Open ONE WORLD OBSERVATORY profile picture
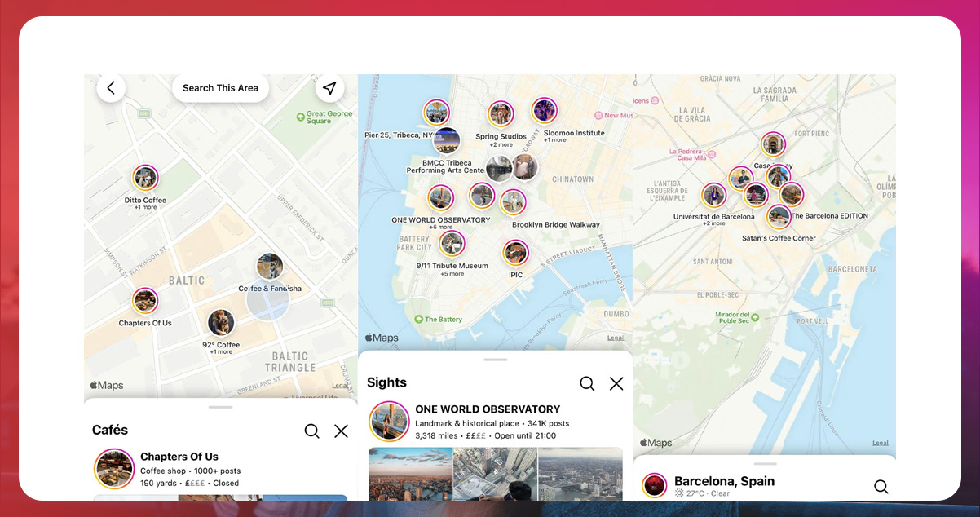Screen dimensions: 980x517 coord(390,422)
